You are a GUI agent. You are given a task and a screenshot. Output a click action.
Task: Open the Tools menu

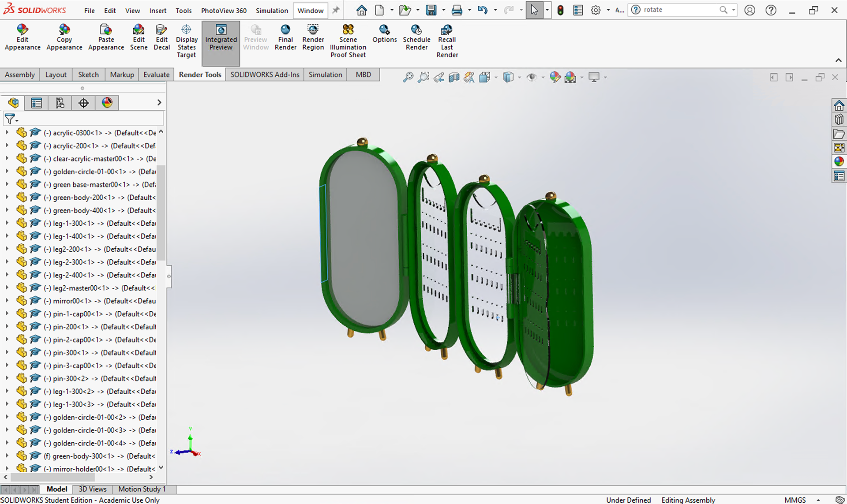pos(184,11)
